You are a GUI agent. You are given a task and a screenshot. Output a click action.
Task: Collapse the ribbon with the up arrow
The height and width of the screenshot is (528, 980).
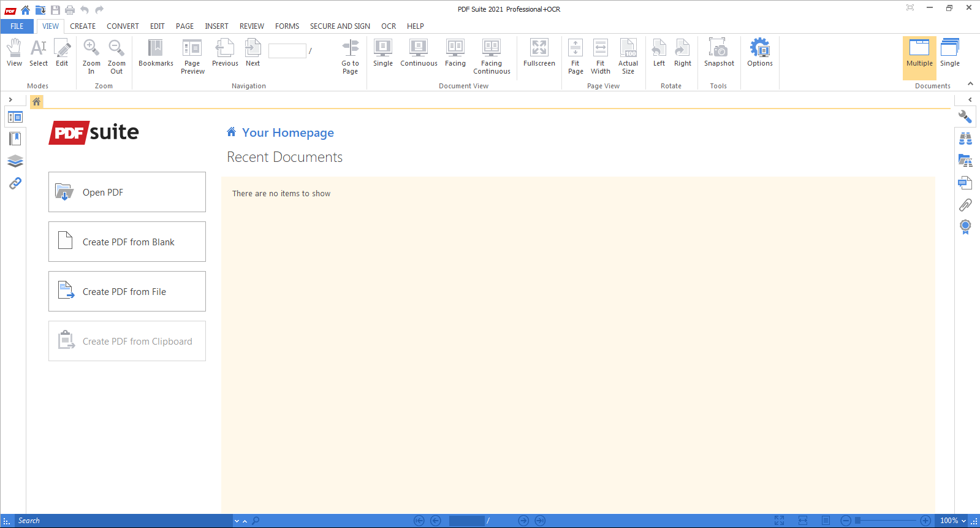970,84
